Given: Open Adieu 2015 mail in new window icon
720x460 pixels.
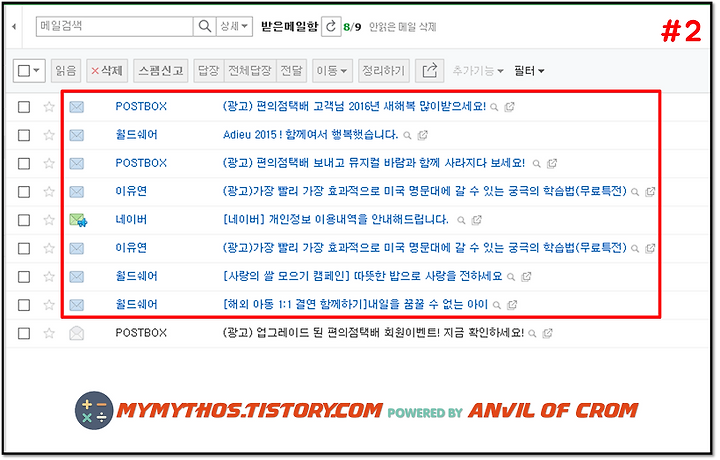Looking at the screenshot, I should click(422, 135).
